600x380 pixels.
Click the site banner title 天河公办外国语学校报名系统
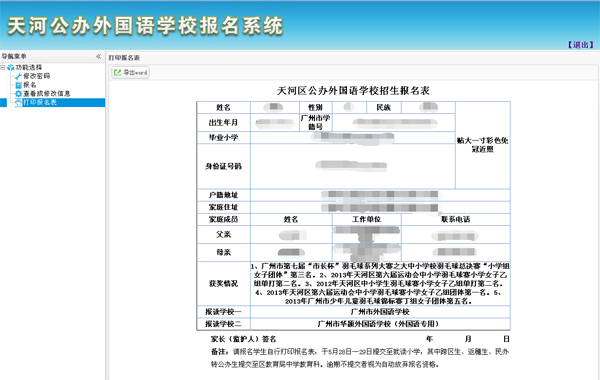click(145, 26)
